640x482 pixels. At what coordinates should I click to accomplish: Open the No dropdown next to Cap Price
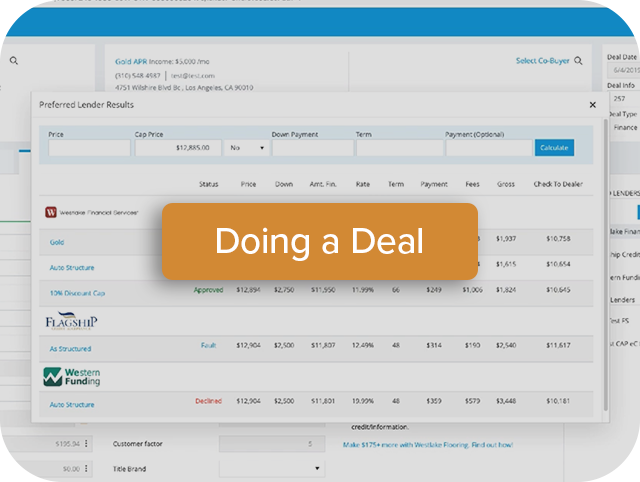point(247,147)
